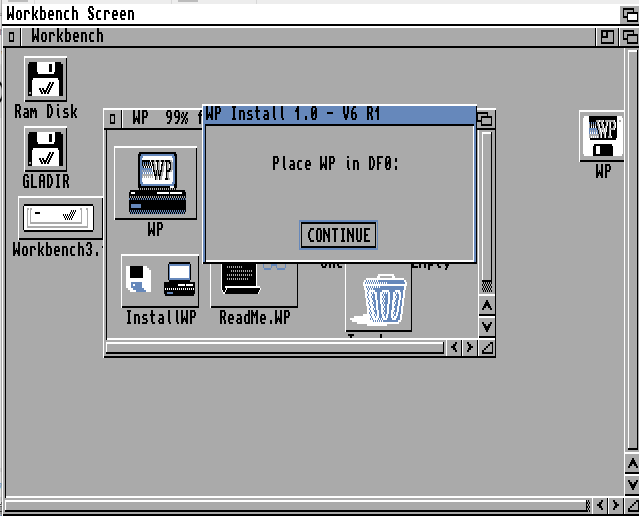Image resolution: width=639 pixels, height=516 pixels.
Task: Select the GLADIR floppy disk icon
Action: (46, 149)
